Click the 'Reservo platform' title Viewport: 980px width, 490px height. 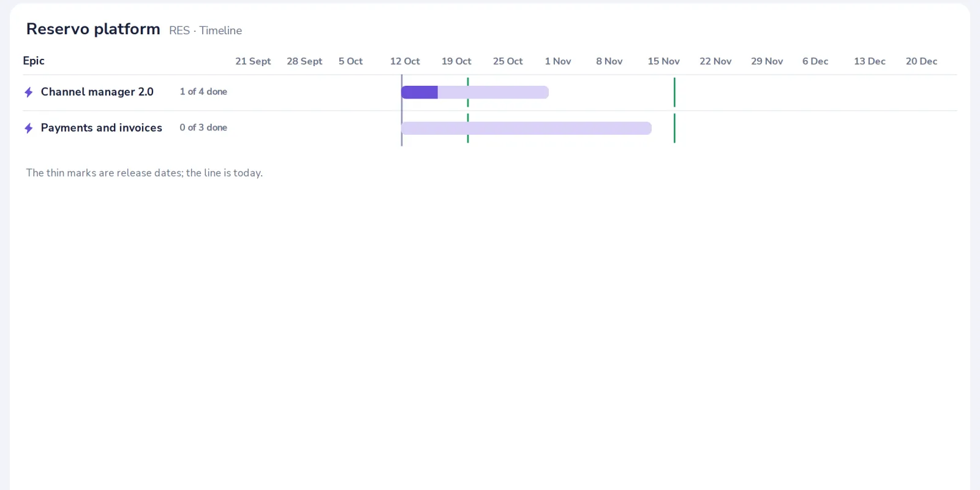tap(93, 29)
